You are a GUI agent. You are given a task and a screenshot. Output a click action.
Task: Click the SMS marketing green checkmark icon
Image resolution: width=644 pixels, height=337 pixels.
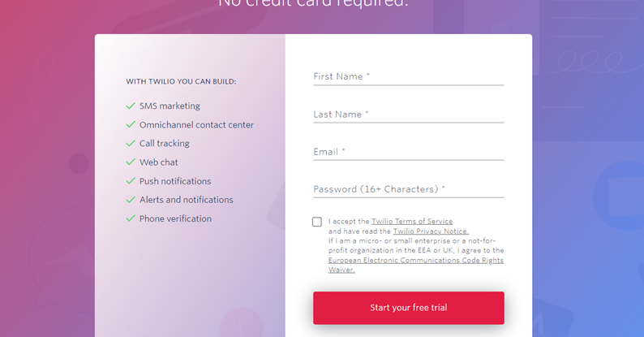click(x=131, y=106)
